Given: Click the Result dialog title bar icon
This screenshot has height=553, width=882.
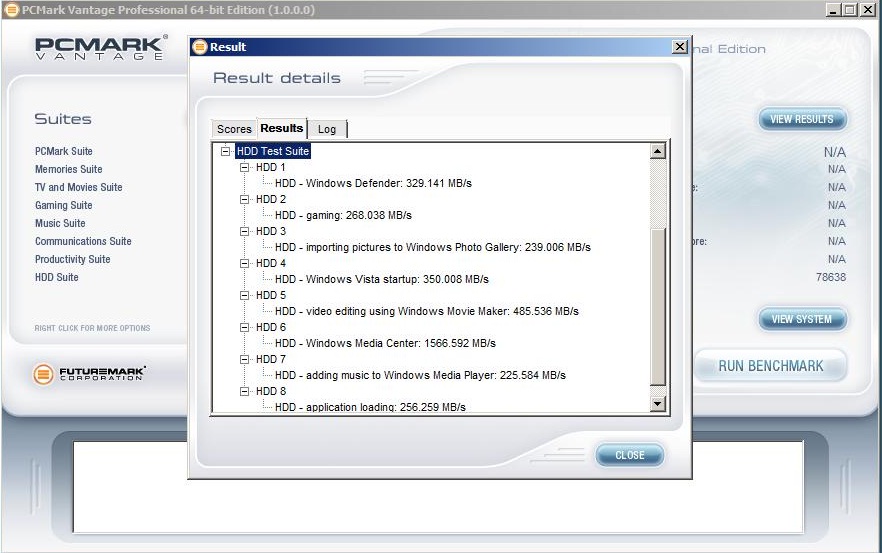Looking at the screenshot, I should [x=200, y=47].
